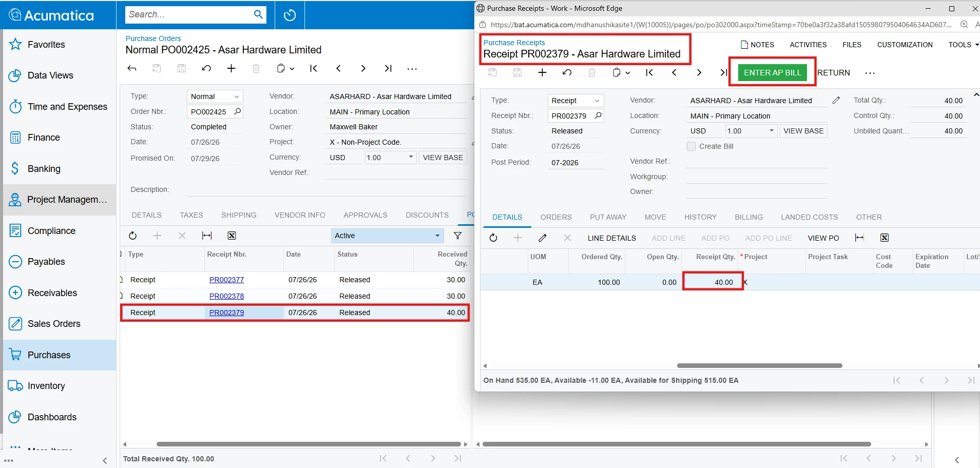
Task: Open the Receipt Nbr. lookup magnifier
Action: [x=598, y=116]
